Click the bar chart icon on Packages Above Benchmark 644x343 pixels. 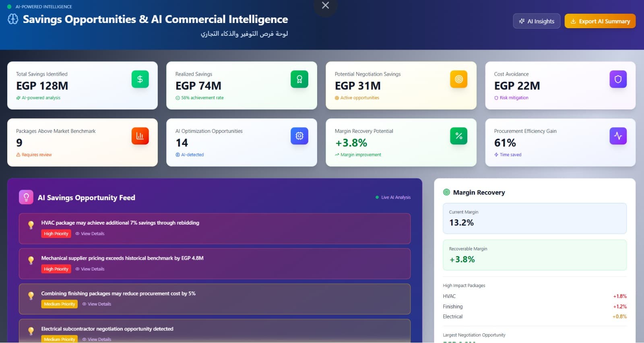point(140,136)
